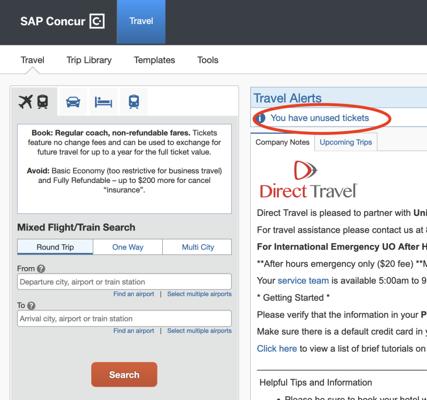Open the SAP Concur home logo

pos(62,21)
